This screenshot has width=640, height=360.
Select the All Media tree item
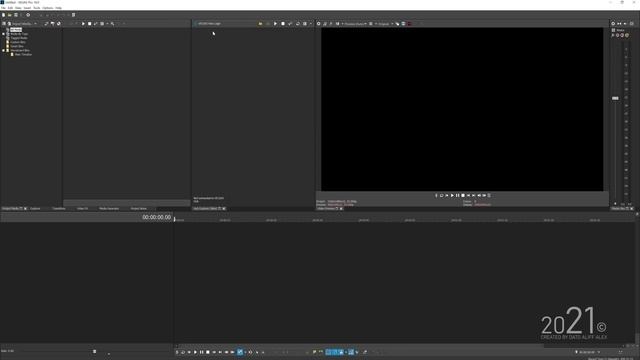coord(16,30)
